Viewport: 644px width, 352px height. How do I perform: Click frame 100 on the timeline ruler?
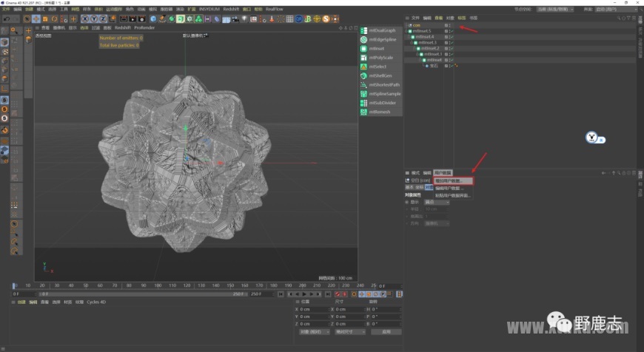[158, 285]
